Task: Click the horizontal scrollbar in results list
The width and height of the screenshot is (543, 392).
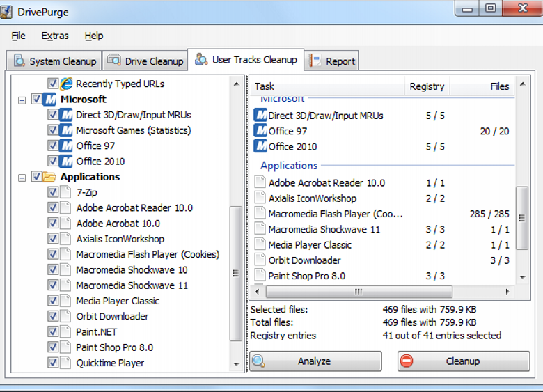Action: pos(358,292)
